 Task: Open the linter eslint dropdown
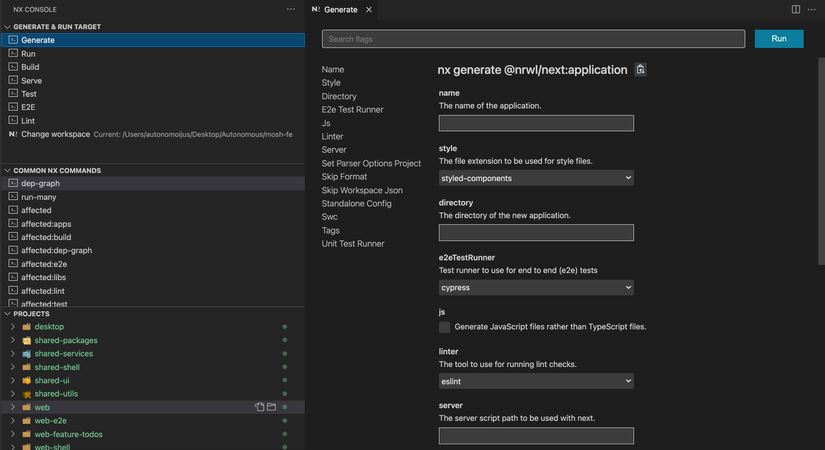(536, 381)
